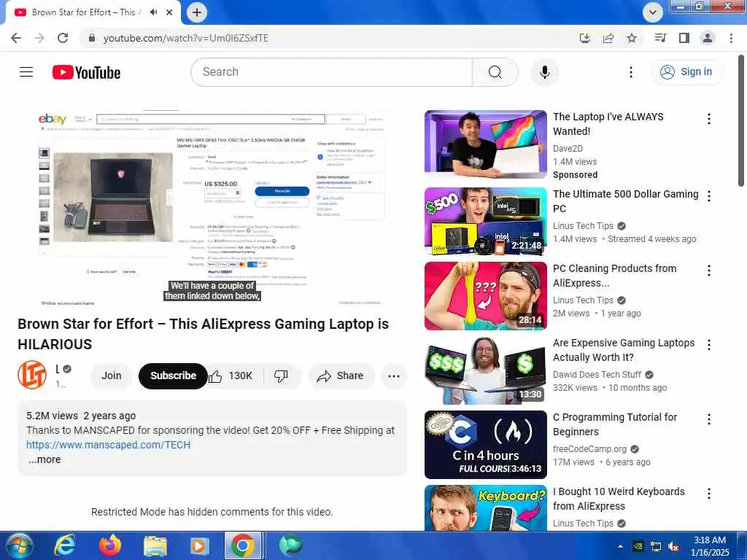Open freeCodeCamp.org channel name
Image resolution: width=747 pixels, height=560 pixels.
(589, 449)
